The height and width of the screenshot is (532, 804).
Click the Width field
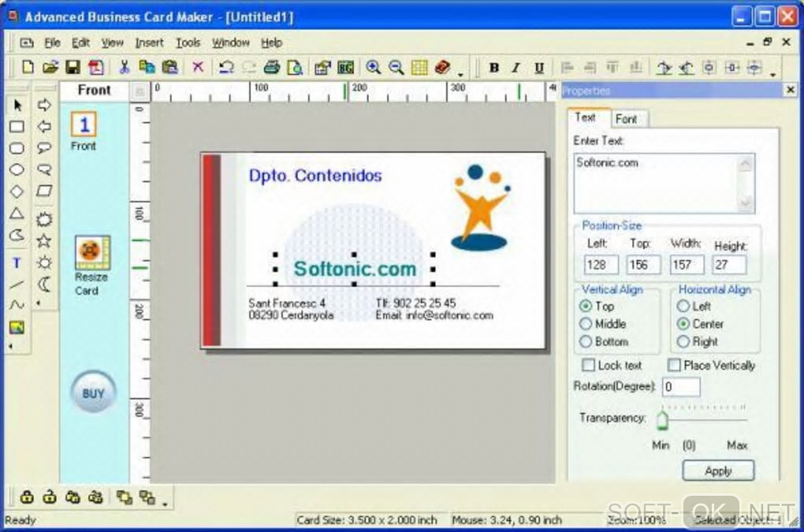click(686, 265)
